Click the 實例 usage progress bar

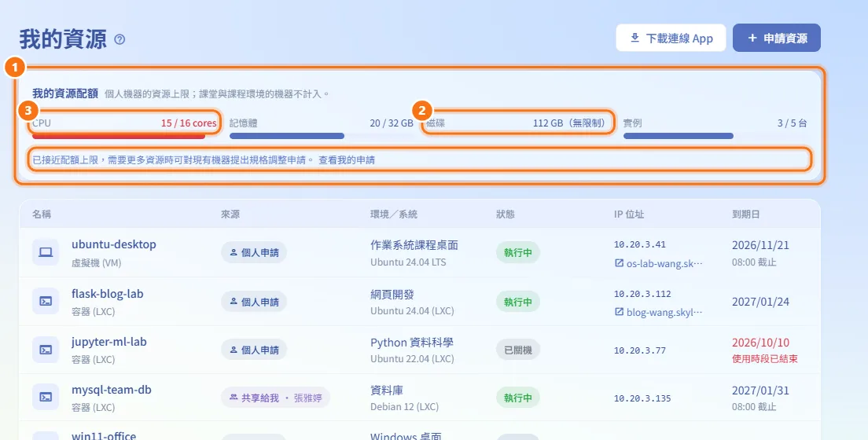(715, 136)
